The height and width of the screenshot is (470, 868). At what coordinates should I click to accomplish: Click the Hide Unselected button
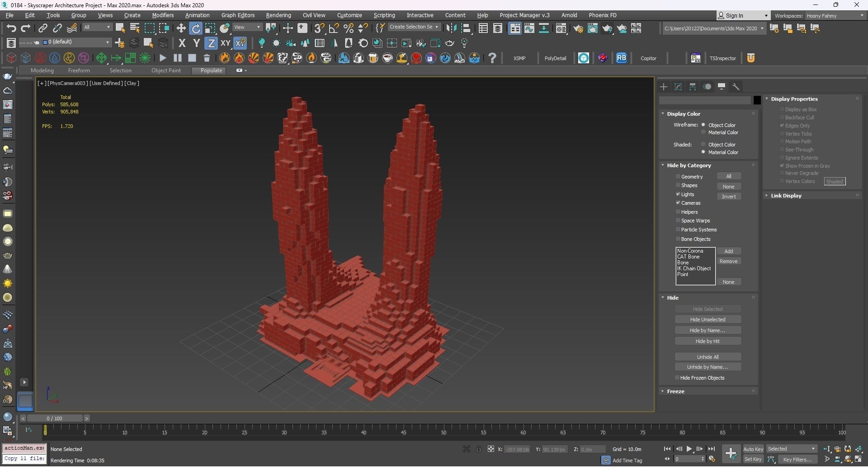[x=708, y=320]
